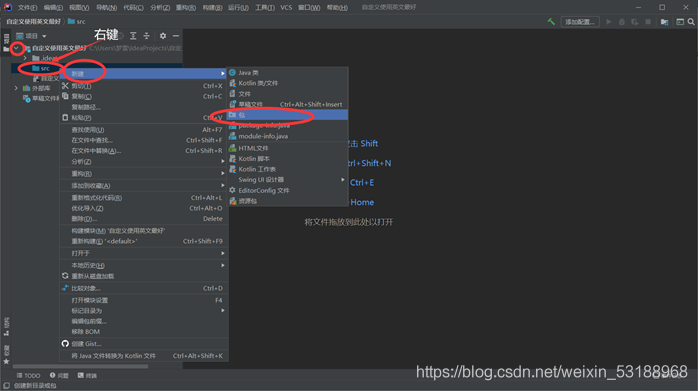698x391 pixels.
Task: Open the 终端 terminal tool window tab
Action: [x=87, y=376]
